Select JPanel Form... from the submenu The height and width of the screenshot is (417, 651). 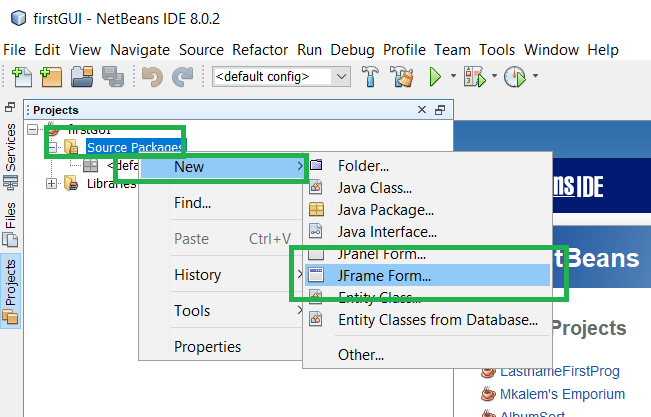(428, 254)
